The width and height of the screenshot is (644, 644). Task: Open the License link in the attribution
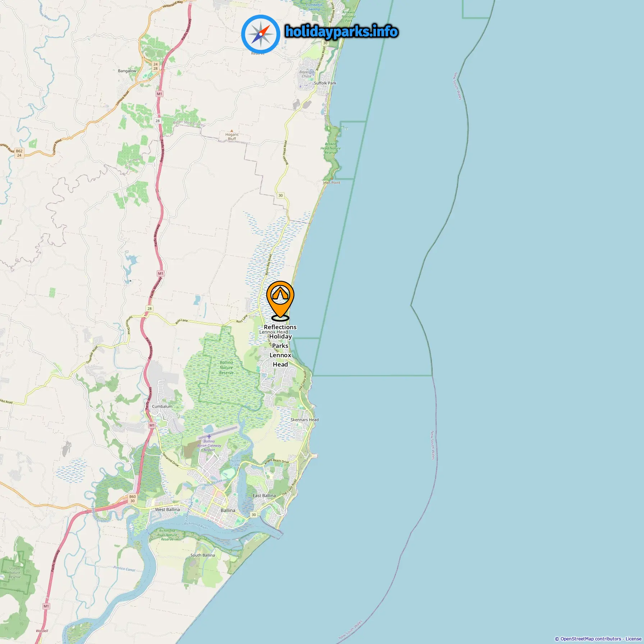pyautogui.click(x=633, y=639)
